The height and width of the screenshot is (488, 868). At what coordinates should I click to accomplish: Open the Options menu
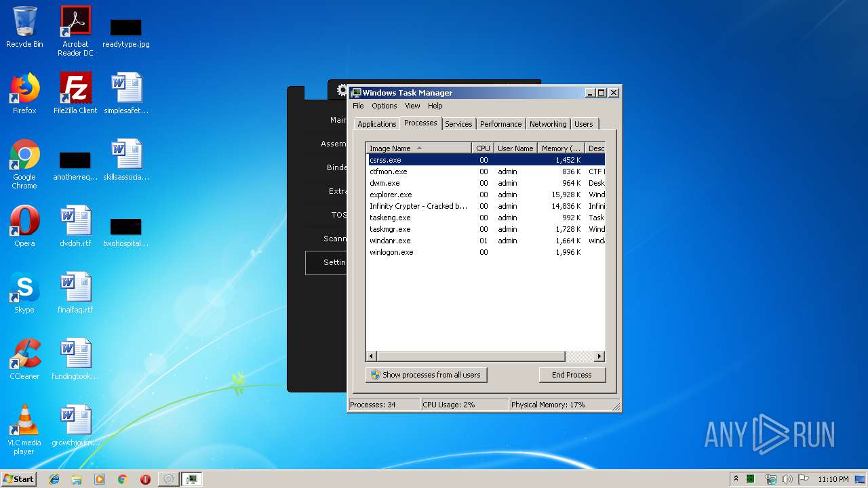[384, 106]
